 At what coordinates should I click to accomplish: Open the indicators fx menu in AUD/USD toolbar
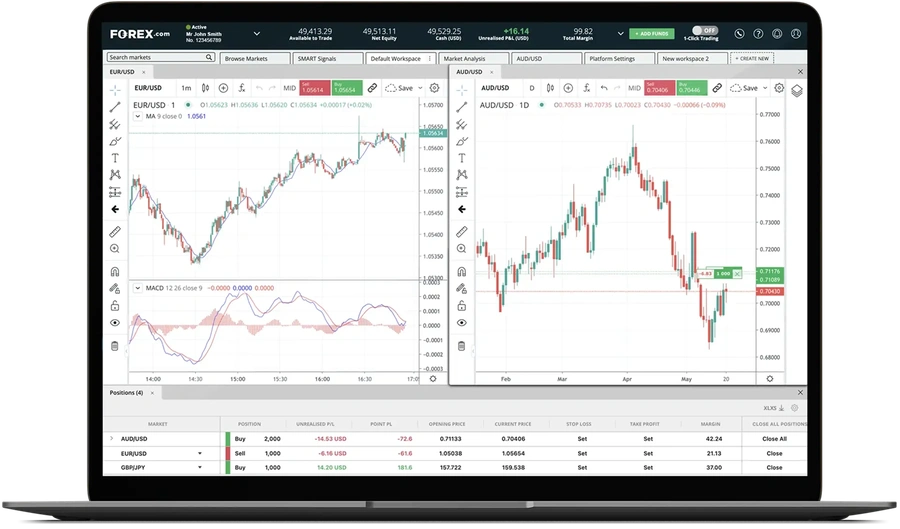pyautogui.click(x=587, y=88)
